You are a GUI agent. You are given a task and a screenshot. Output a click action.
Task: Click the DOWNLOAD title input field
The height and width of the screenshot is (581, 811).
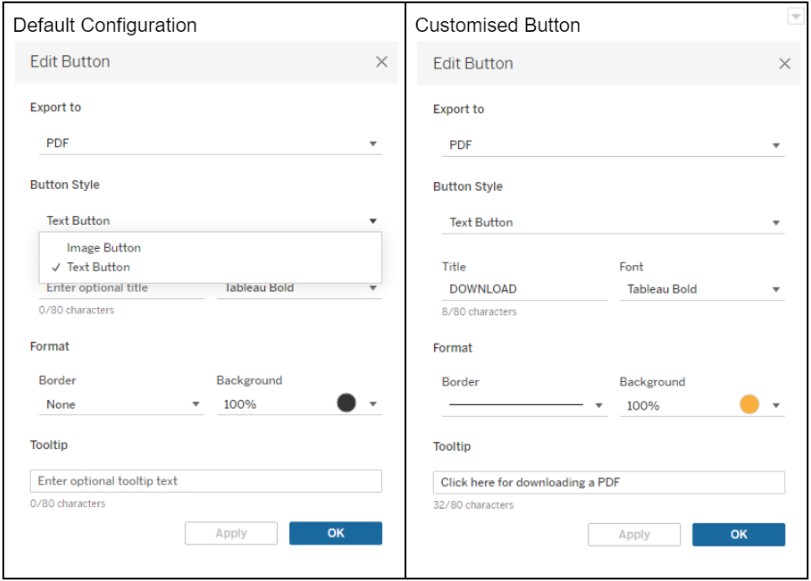click(x=520, y=288)
